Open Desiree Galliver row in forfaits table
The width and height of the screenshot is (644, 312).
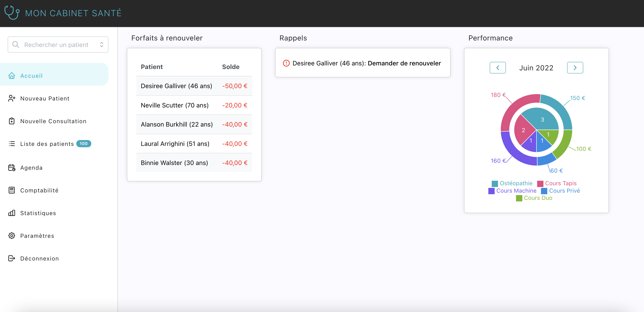[176, 86]
